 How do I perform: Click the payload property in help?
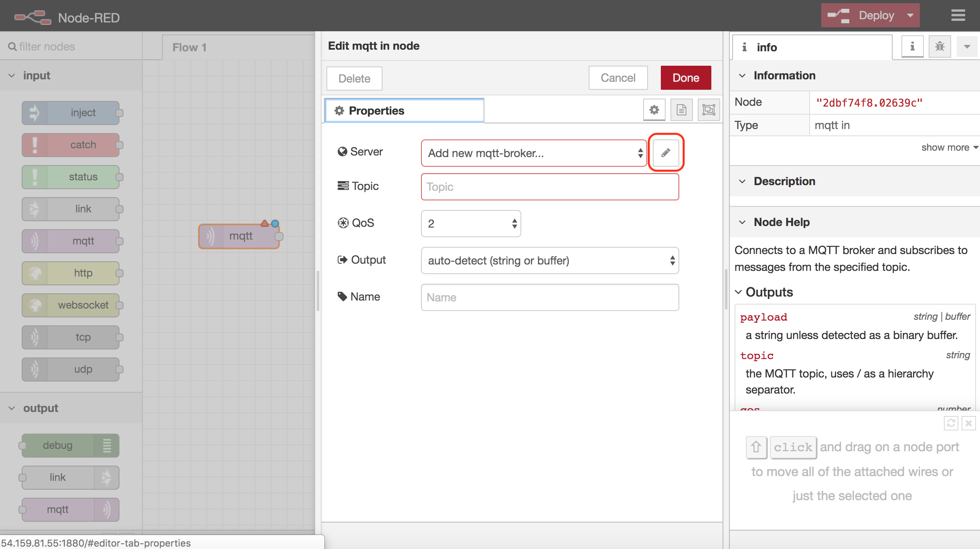pos(763,317)
